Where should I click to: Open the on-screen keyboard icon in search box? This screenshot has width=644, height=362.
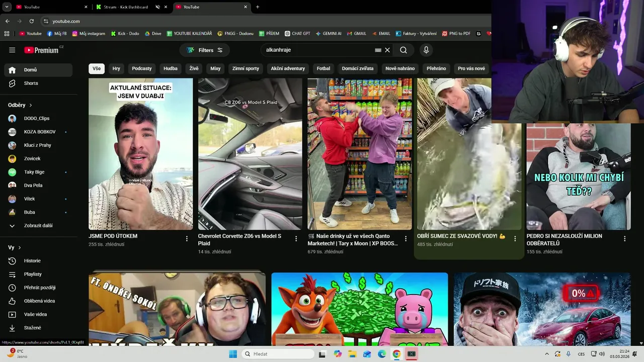point(378,50)
